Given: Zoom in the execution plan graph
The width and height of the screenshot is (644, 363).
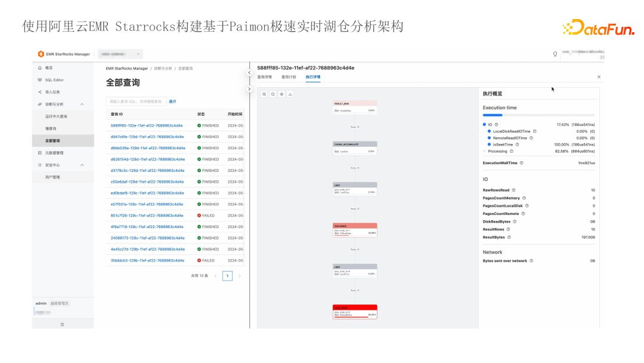Looking at the screenshot, I should (264, 94).
